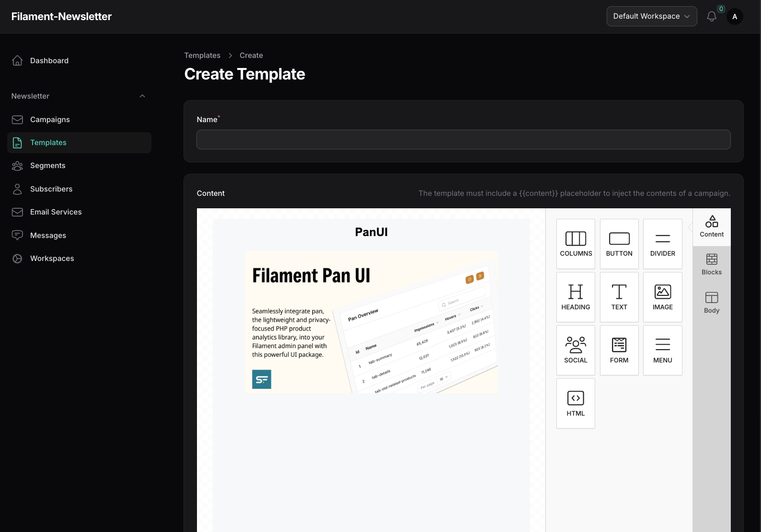Open Subscribers in the sidebar

coord(79,189)
